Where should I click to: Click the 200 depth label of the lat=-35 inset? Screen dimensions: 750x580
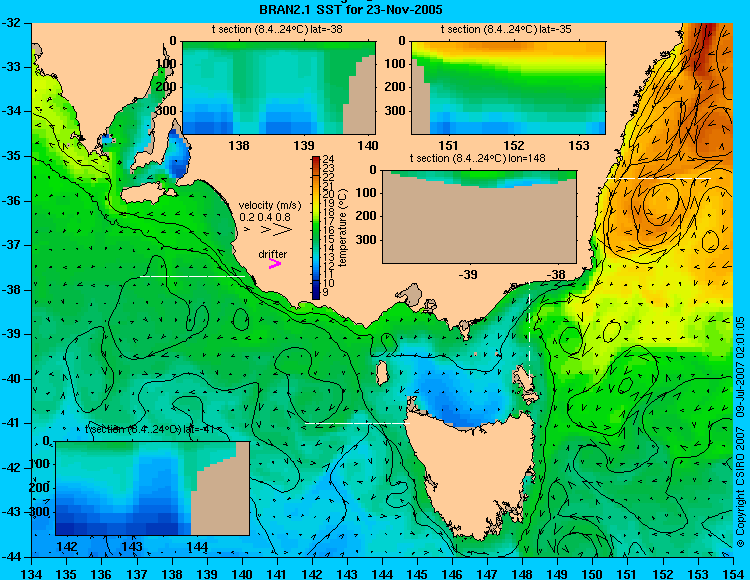point(395,87)
